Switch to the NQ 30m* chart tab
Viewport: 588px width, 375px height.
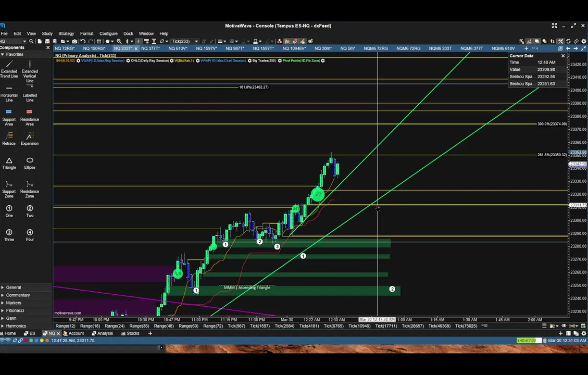pos(323,48)
